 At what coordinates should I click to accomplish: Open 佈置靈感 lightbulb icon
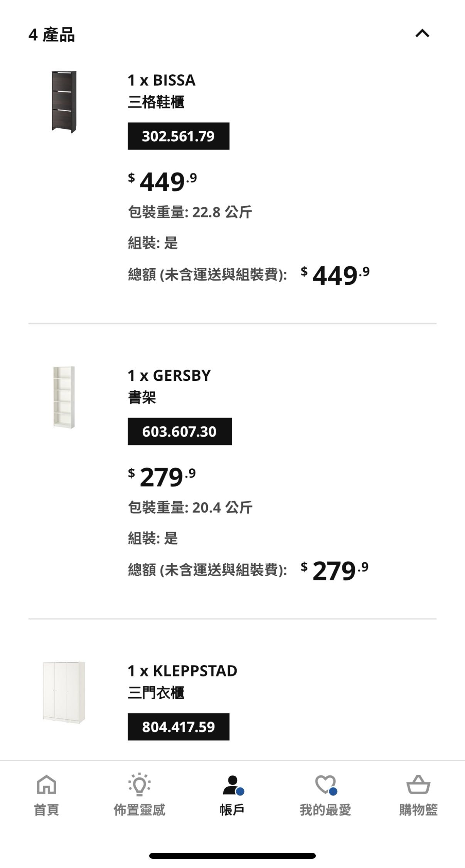pos(139,784)
